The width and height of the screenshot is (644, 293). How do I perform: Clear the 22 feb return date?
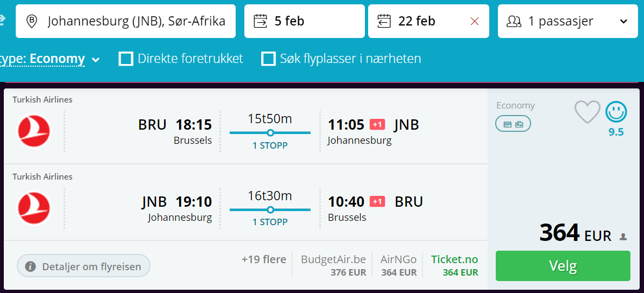click(x=475, y=21)
